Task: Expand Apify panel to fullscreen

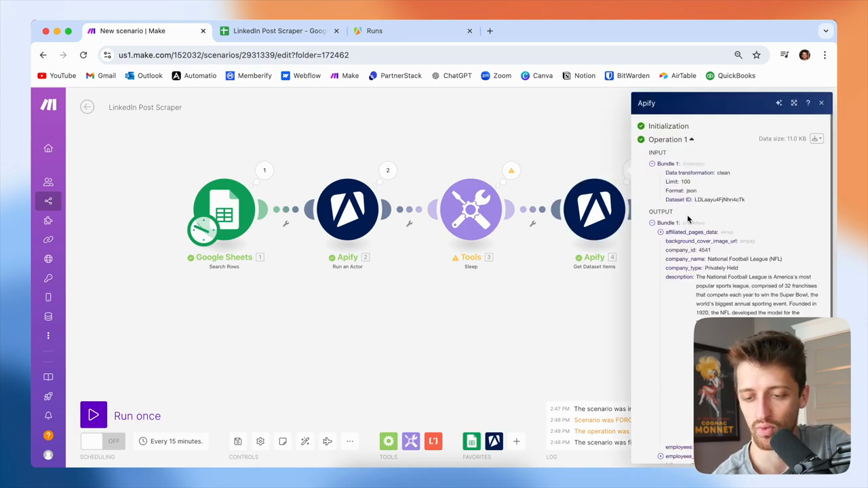Action: point(794,103)
